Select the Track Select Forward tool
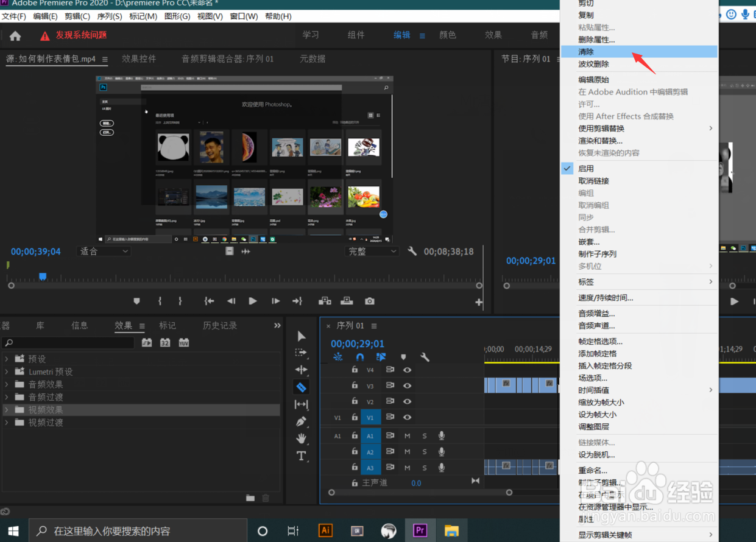Viewport: 756px width, 542px height. (x=301, y=353)
